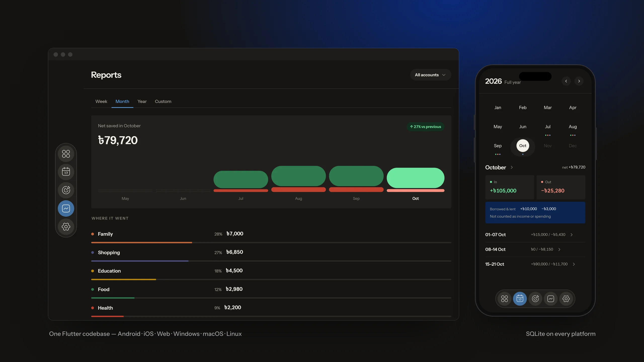
Task: Tap the In +৳105,000 card
Action: click(510, 187)
